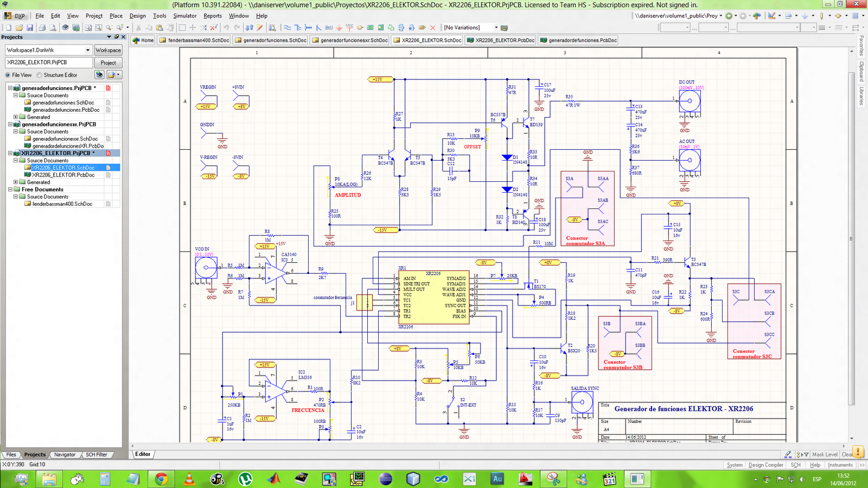Select fenderbassman400.SchDoc in Free Documents
Image resolution: width=868 pixels, height=488 pixels.
(x=62, y=204)
